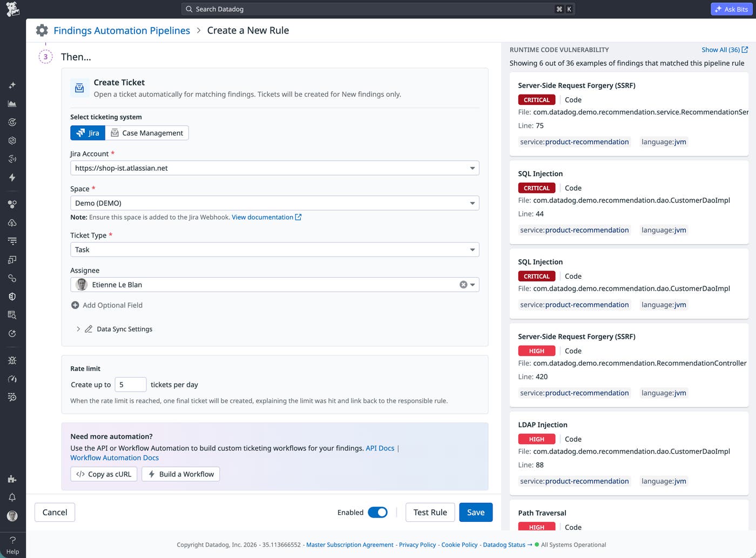Open the sparkle icon in sidebar
This screenshot has height=558, width=756.
tap(12, 85)
